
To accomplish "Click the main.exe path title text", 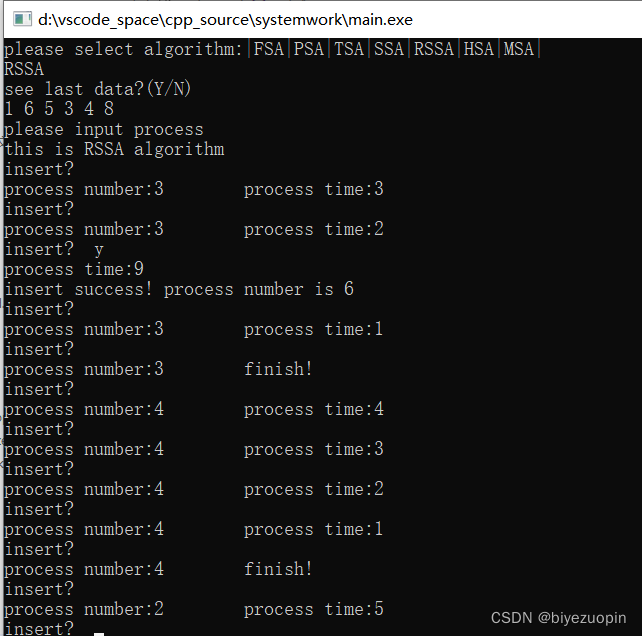I will pyautogui.click(x=225, y=20).
